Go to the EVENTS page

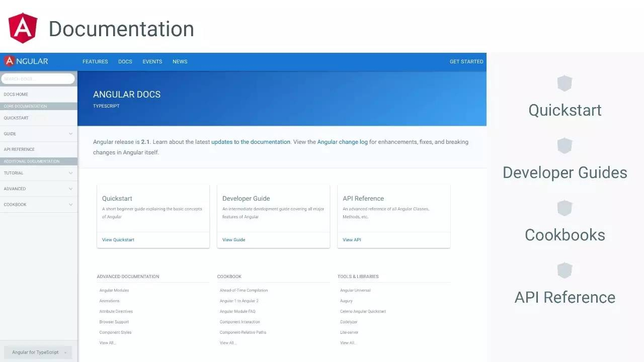152,62
